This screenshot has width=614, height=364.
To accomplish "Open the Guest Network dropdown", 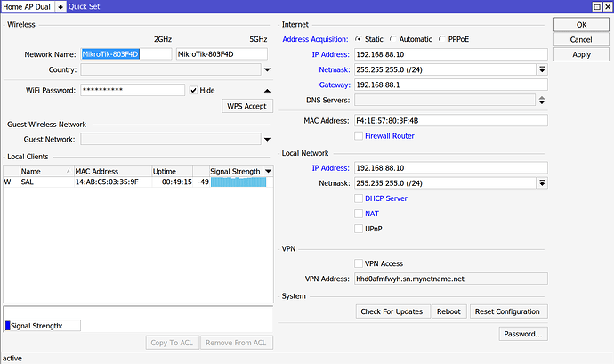I will coord(267,139).
